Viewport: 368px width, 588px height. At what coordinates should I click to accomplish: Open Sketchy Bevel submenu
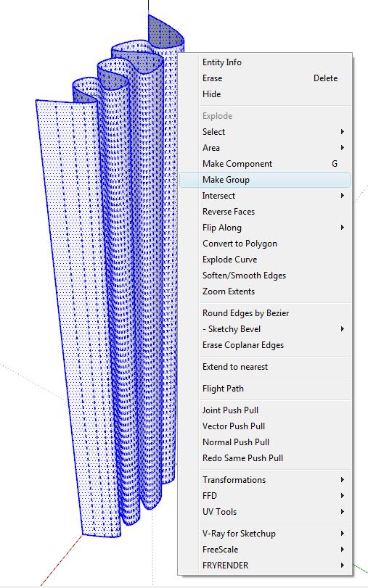pos(265,329)
